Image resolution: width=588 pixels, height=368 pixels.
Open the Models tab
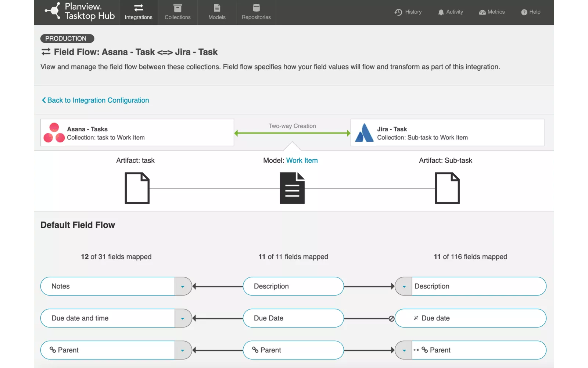[x=217, y=12]
